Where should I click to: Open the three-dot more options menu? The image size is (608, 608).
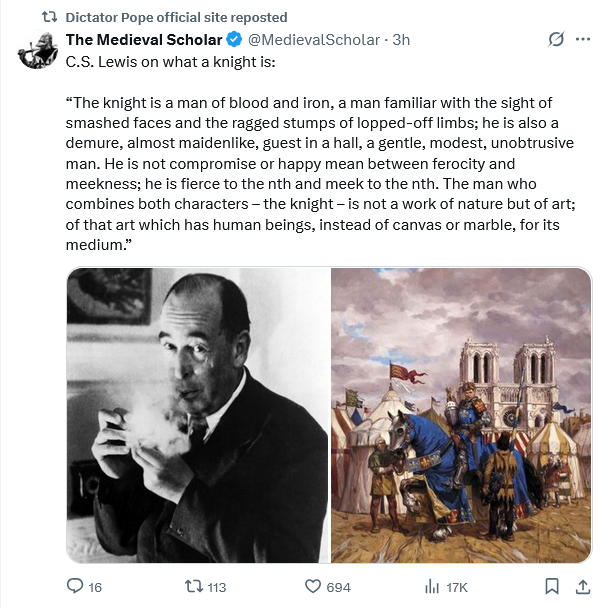pyautogui.click(x=583, y=40)
